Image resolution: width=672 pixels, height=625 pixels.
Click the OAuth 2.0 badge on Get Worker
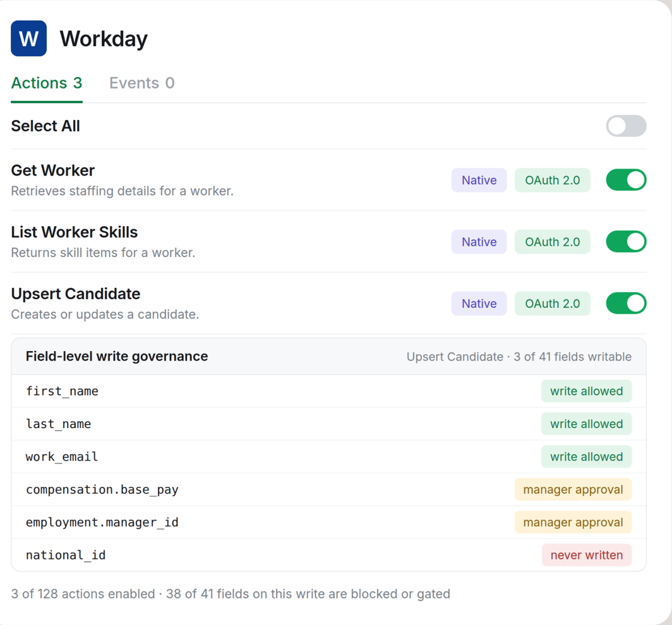553,181
